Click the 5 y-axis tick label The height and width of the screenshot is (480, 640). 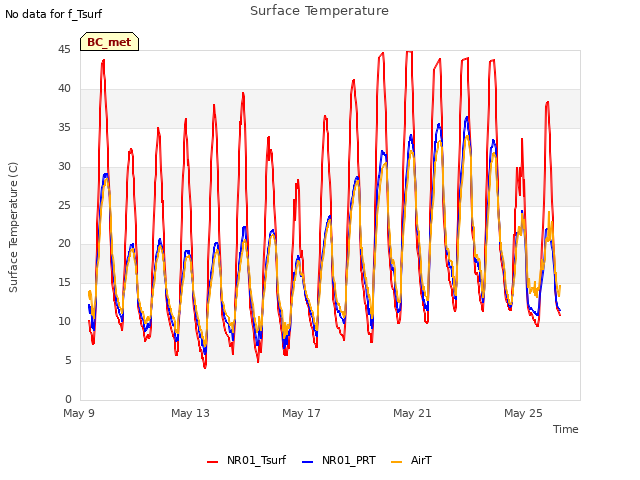pos(68,360)
